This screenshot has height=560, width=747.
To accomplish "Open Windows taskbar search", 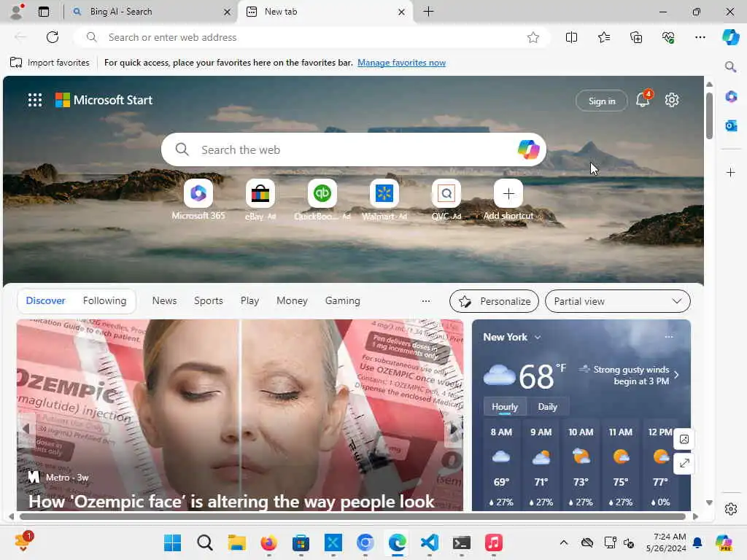I will pos(205,542).
